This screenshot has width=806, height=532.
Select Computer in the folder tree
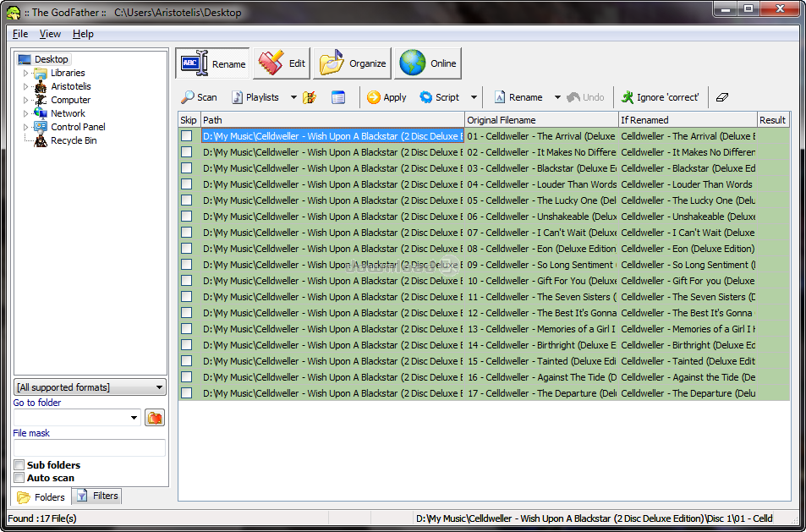pyautogui.click(x=71, y=100)
